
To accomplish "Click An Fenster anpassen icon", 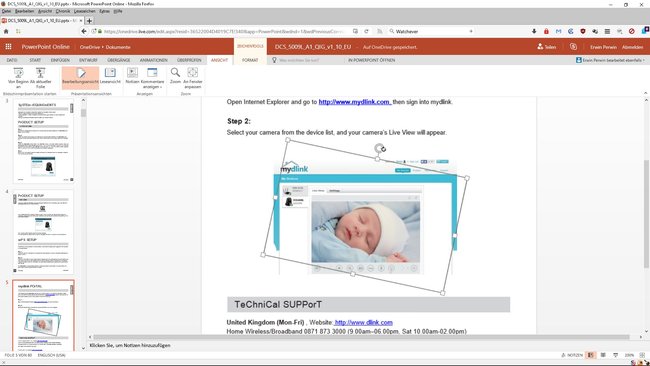I will tap(193, 78).
